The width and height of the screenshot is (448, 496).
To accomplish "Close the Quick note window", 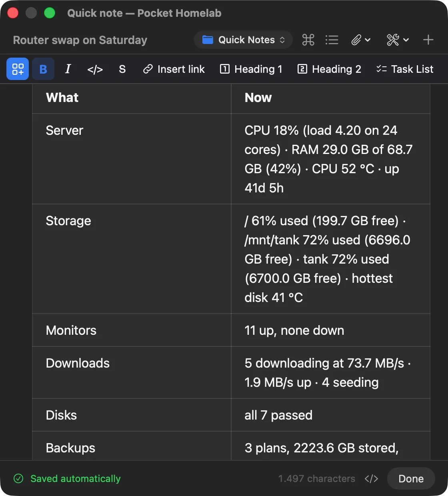I will [13, 13].
